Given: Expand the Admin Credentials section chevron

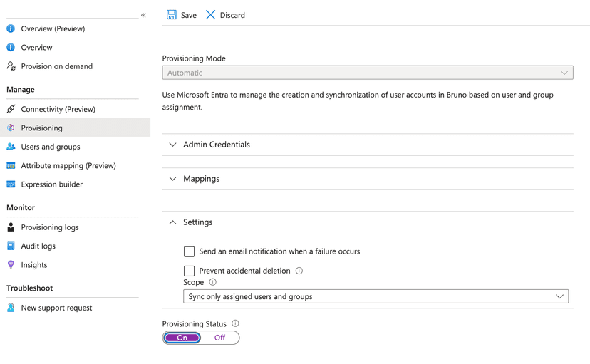Looking at the screenshot, I should [x=172, y=145].
